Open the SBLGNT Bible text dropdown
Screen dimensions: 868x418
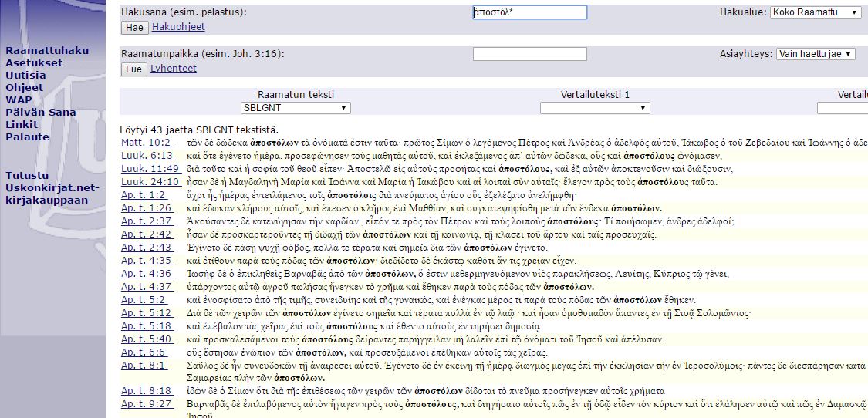pos(296,108)
